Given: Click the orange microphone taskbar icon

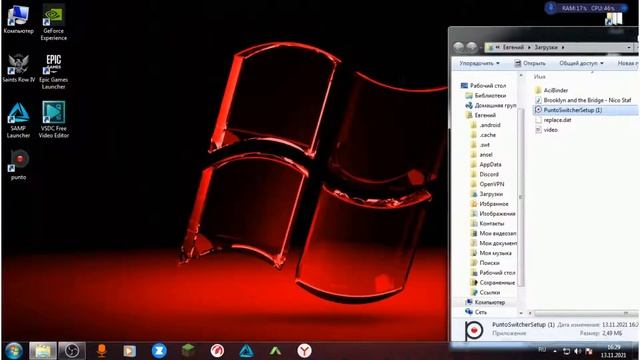Looking at the screenshot, I should coord(102,351).
